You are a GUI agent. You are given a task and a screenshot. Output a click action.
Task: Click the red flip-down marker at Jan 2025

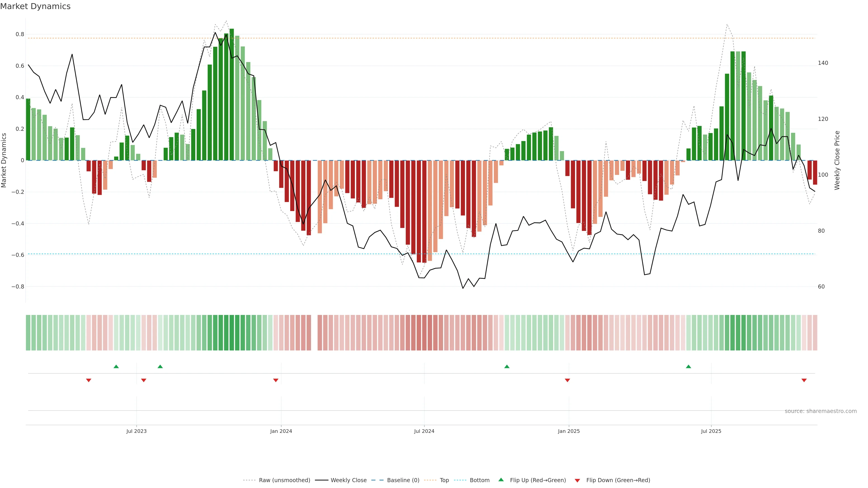pos(567,380)
